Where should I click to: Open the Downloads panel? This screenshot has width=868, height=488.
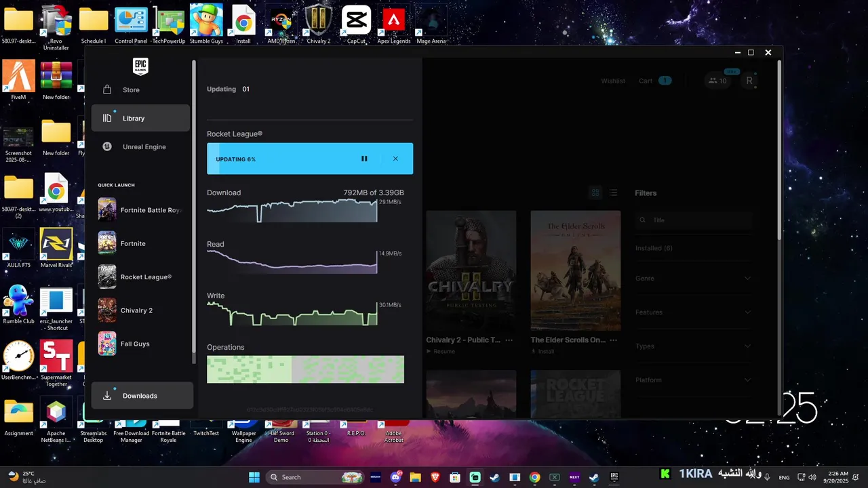[142, 395]
